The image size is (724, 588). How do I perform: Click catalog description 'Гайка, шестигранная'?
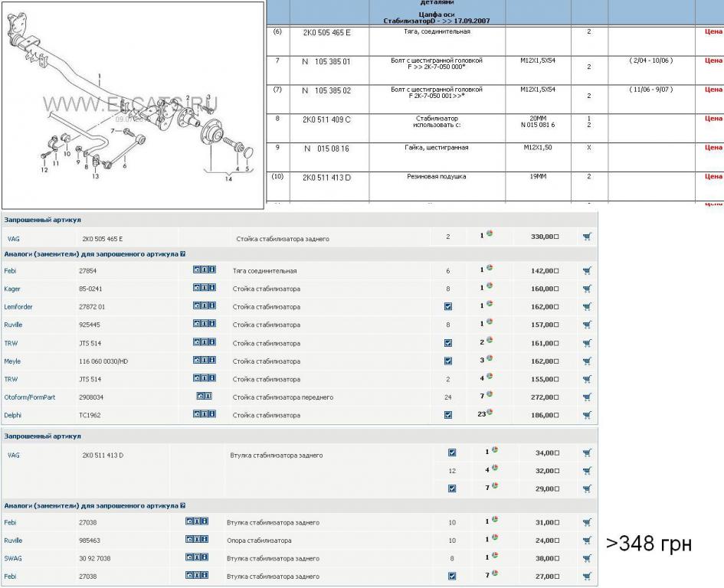coord(437,148)
